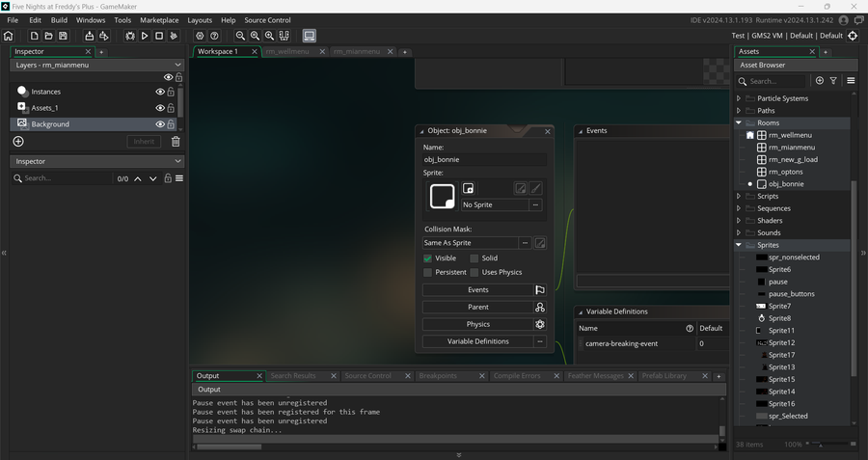Open the target manager crosshair icon
Image resolution: width=868 pixels, height=460 pixels.
tap(853, 36)
